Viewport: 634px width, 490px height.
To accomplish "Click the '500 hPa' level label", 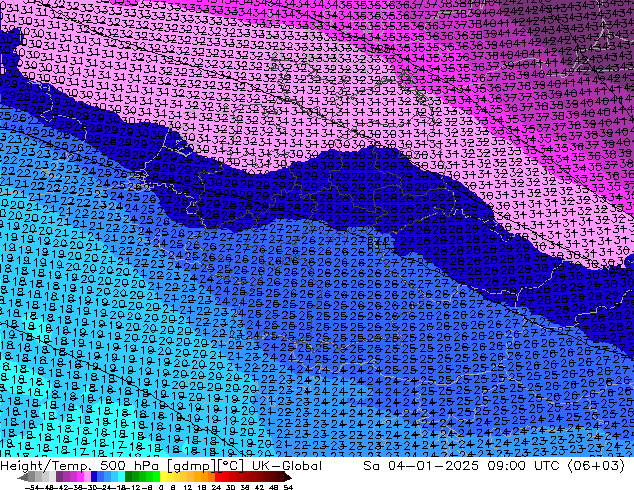I will pyautogui.click(x=129, y=466).
